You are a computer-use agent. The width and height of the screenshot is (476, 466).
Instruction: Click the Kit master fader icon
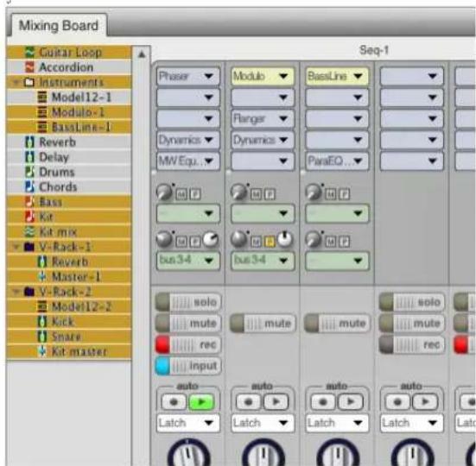pos(42,351)
